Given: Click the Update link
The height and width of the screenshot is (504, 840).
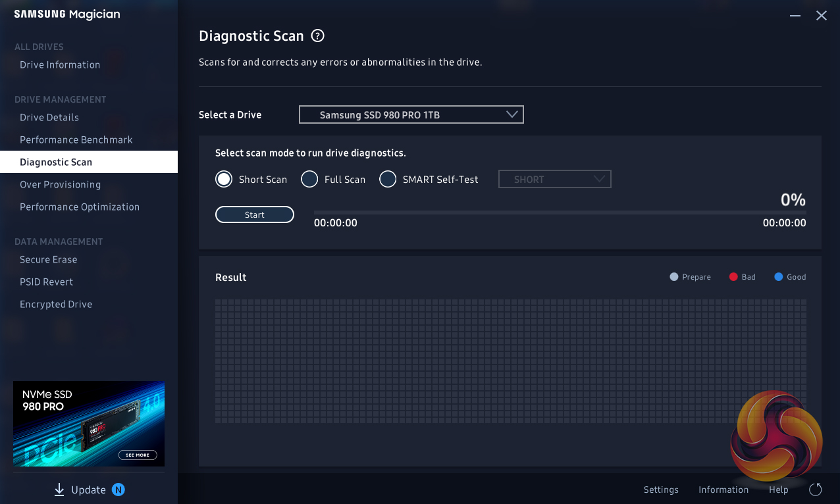Looking at the screenshot, I should [88, 490].
